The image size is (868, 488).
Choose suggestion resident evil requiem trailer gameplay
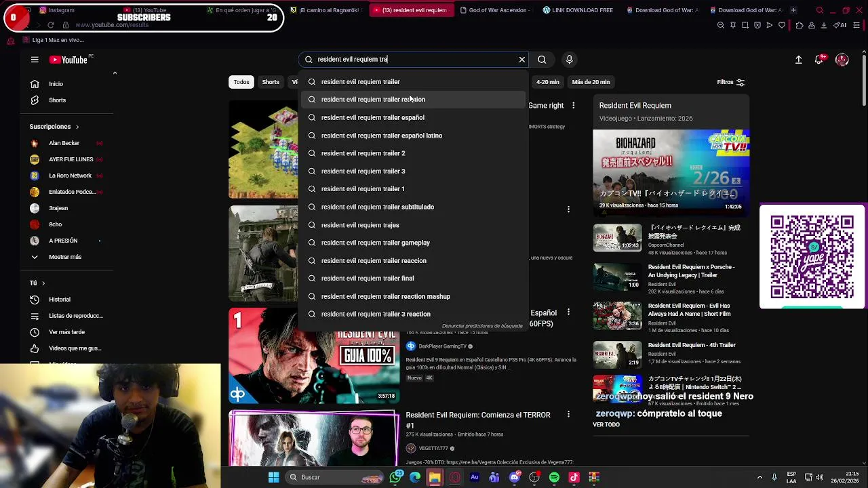[414, 243]
